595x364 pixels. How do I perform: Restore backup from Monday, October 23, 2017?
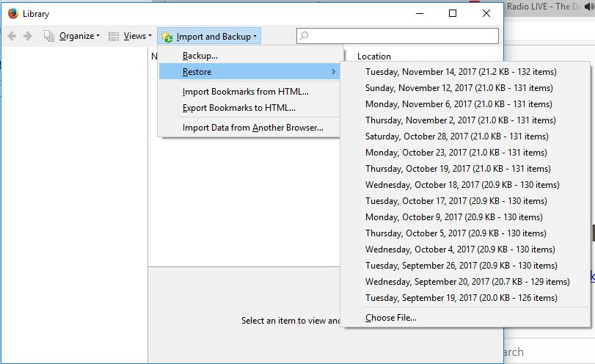click(466, 153)
